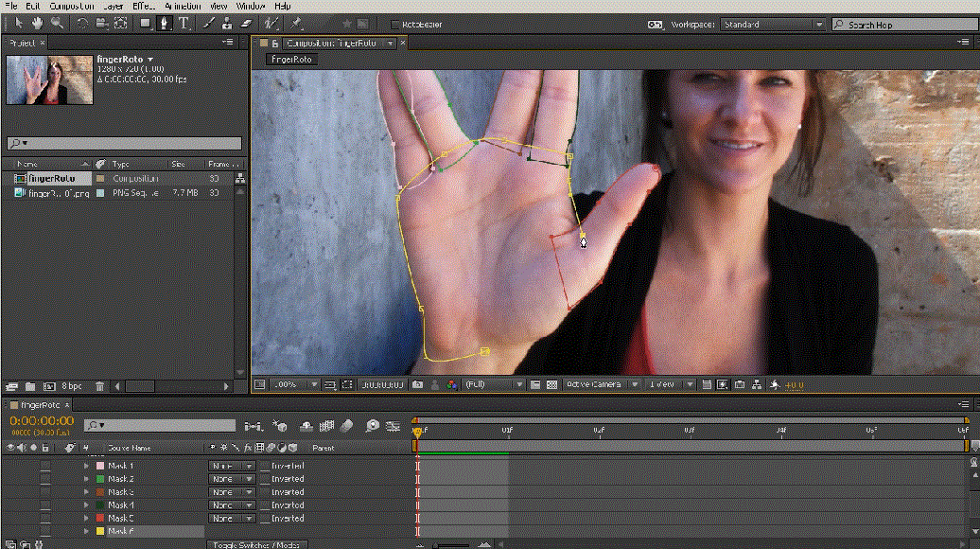Open the Animation menu

click(x=184, y=6)
